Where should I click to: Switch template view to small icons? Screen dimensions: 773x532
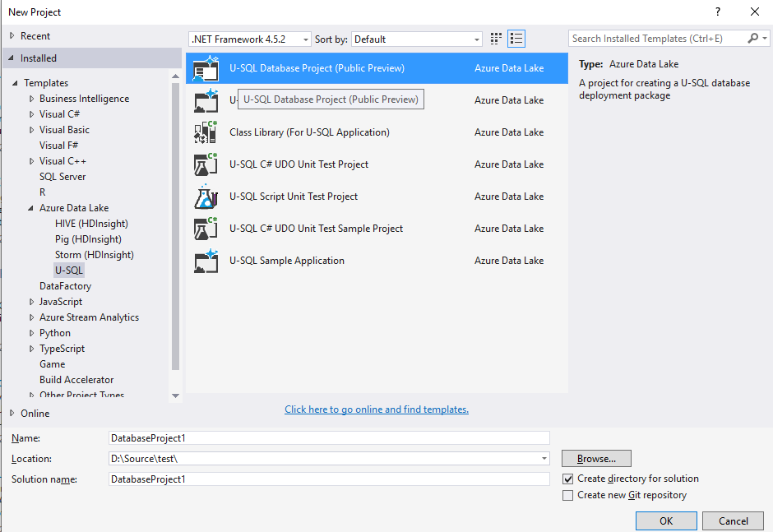(495, 38)
